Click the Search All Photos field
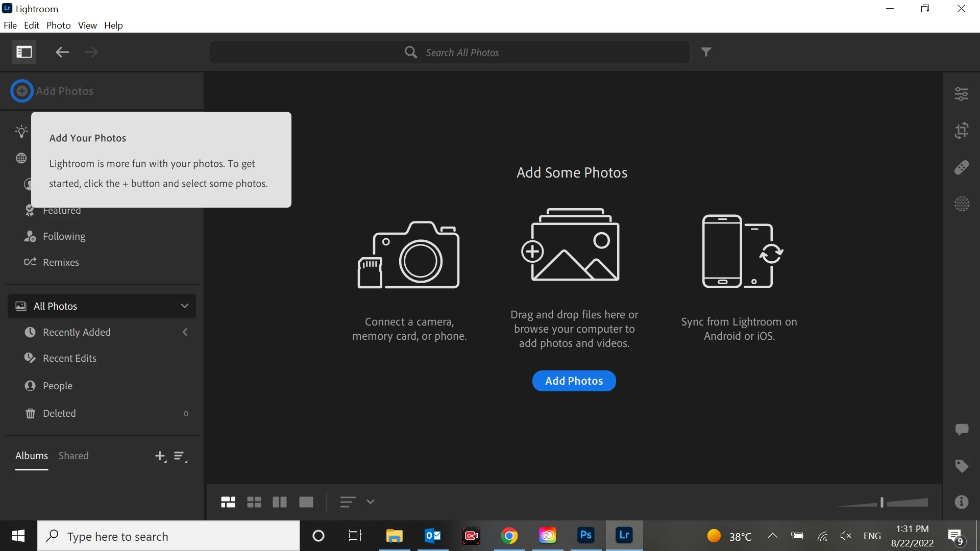The image size is (980, 551). 462,53
